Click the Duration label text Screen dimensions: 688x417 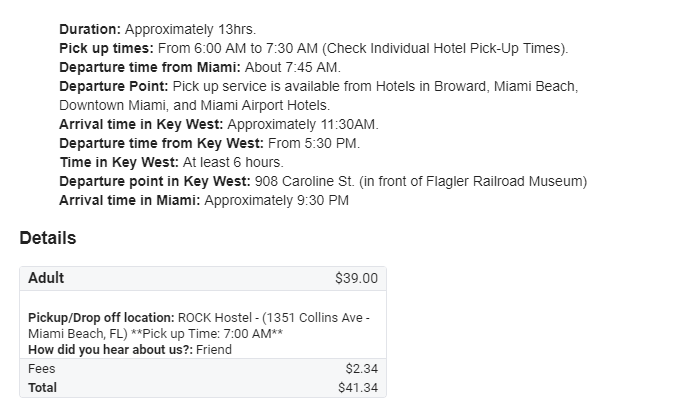coord(90,29)
